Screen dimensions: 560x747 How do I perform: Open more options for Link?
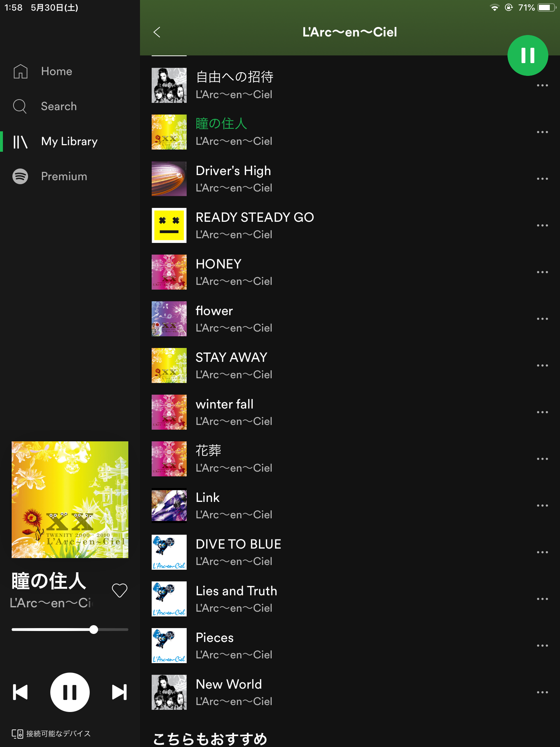pos(542,506)
